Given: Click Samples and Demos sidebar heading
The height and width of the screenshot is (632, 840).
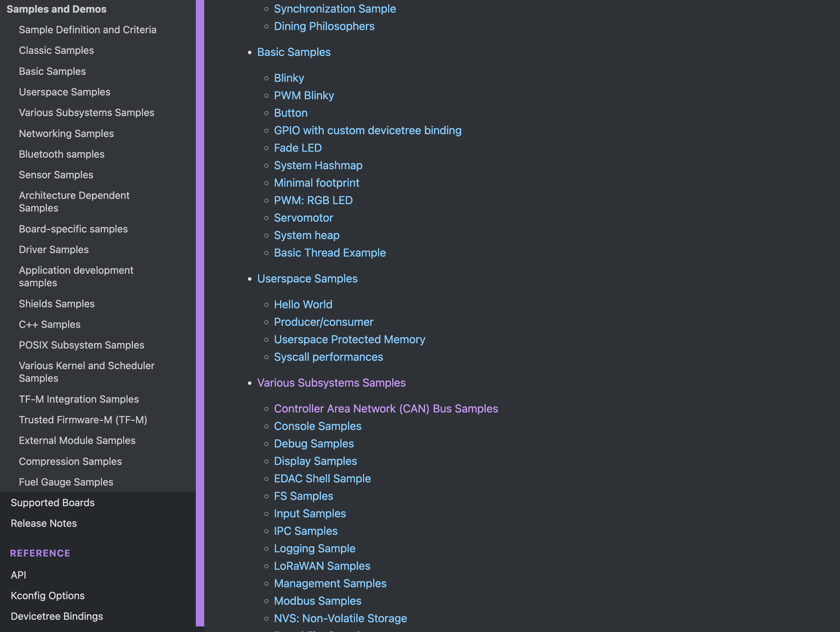Looking at the screenshot, I should [x=56, y=9].
